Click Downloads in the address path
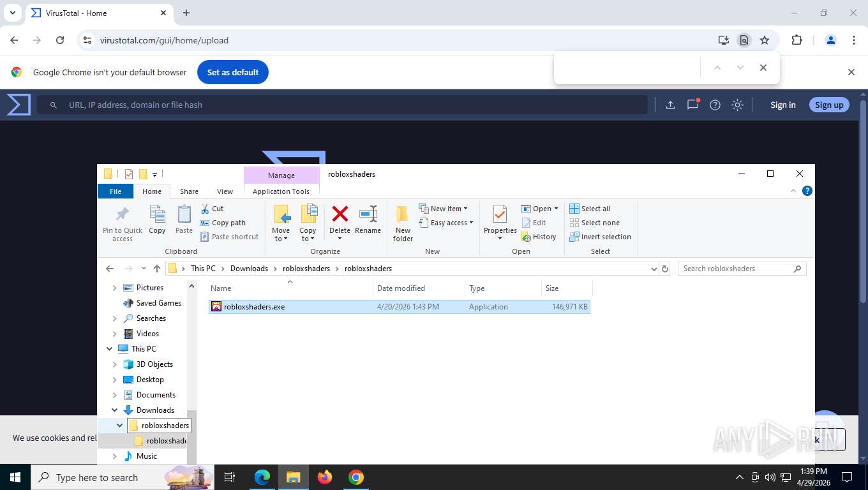The height and width of the screenshot is (490, 868). point(249,269)
